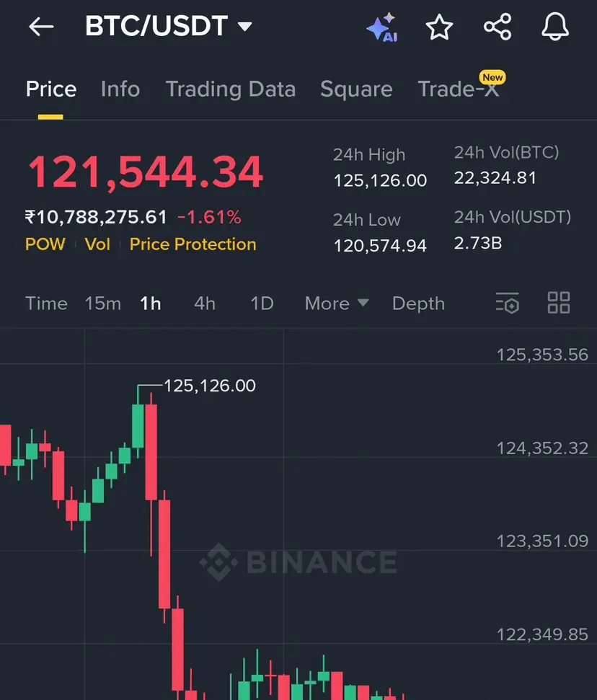Open price alert bell icon
Screen dimensions: 597x700
point(555,27)
